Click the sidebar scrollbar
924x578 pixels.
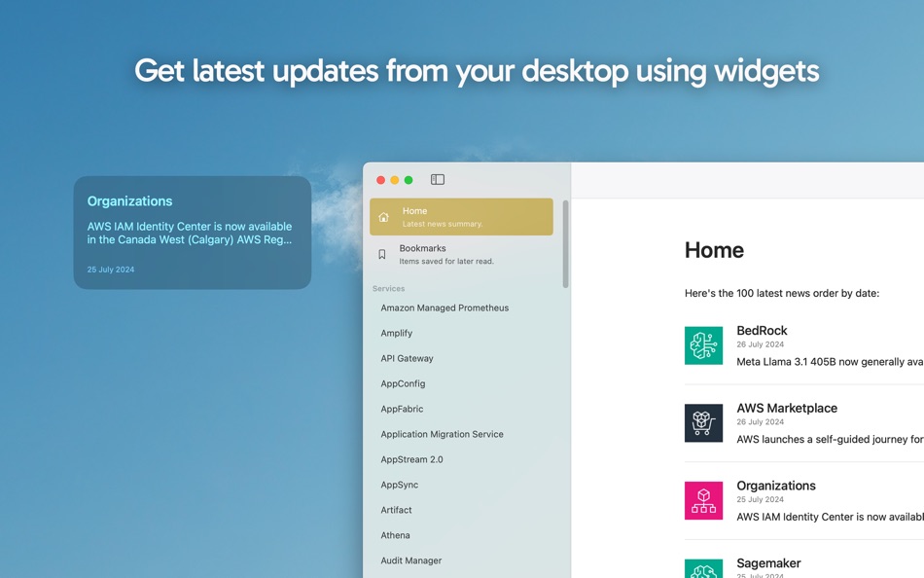click(x=566, y=244)
